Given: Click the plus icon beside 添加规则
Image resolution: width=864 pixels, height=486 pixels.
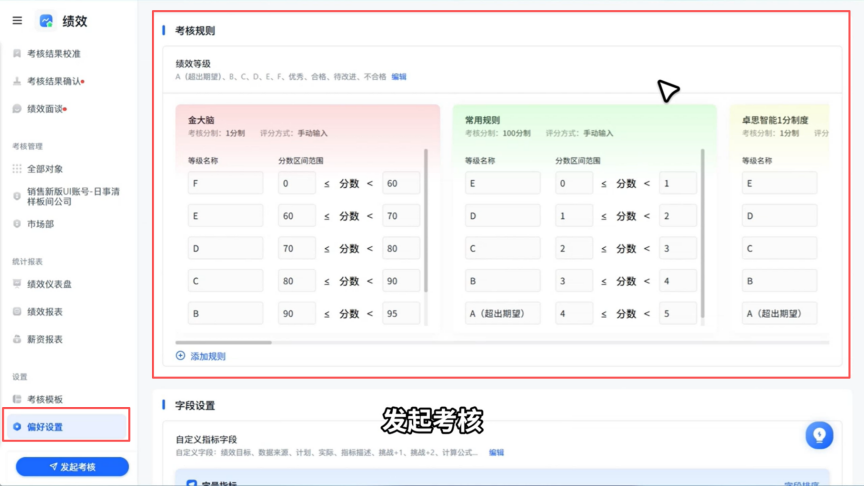Looking at the screenshot, I should pos(180,356).
